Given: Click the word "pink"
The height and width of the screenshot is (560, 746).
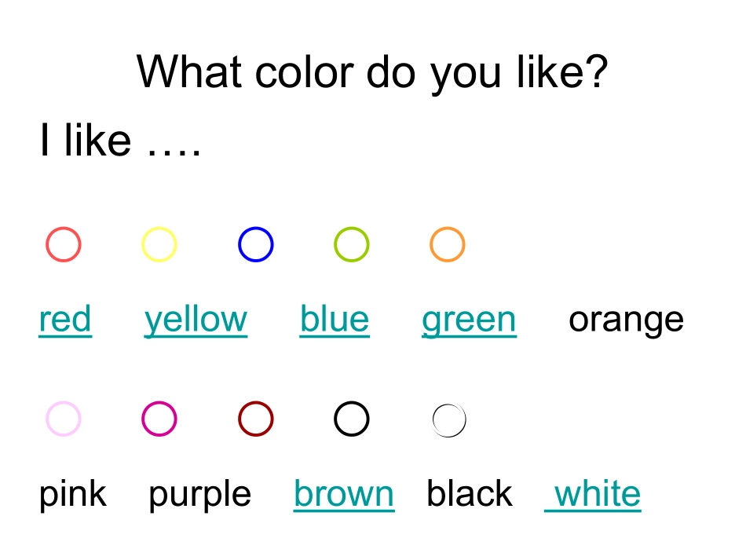Looking at the screenshot, I should tap(73, 494).
